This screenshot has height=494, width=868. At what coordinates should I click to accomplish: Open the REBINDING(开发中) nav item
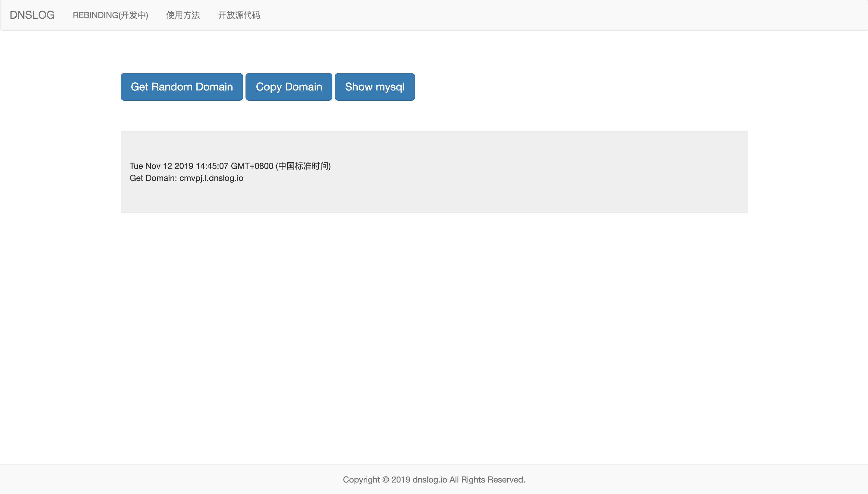pyautogui.click(x=110, y=15)
